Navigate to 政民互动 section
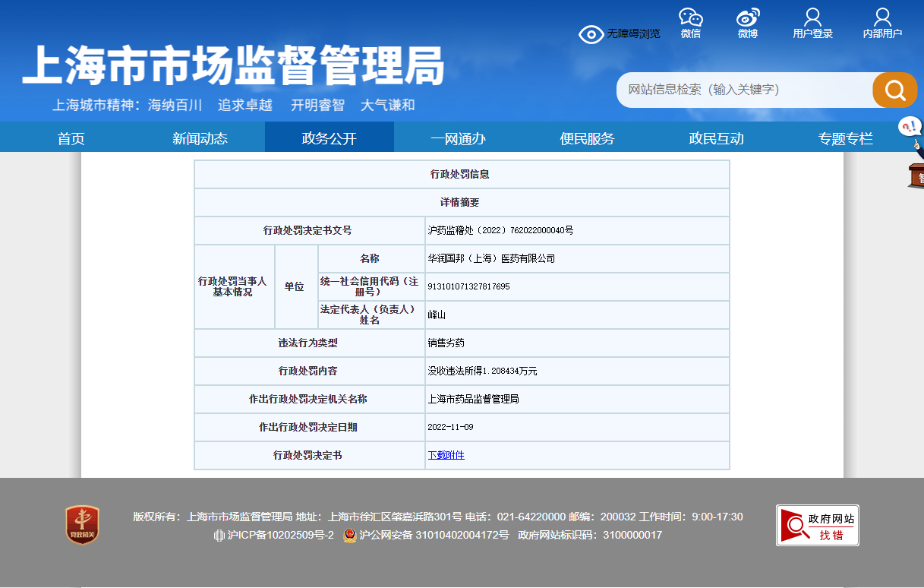This screenshot has height=588, width=924. (x=716, y=138)
